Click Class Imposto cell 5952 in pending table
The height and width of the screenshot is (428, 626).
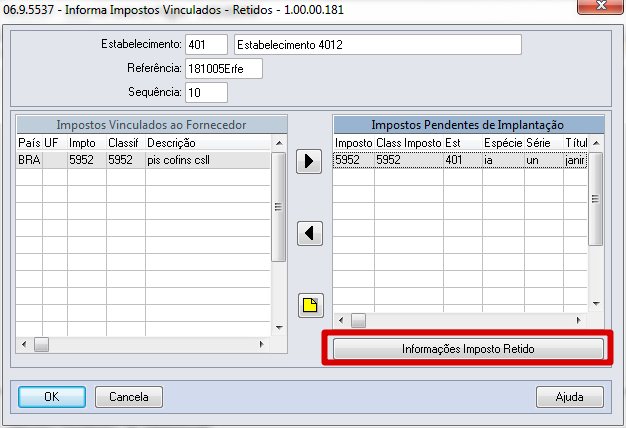tap(409, 160)
